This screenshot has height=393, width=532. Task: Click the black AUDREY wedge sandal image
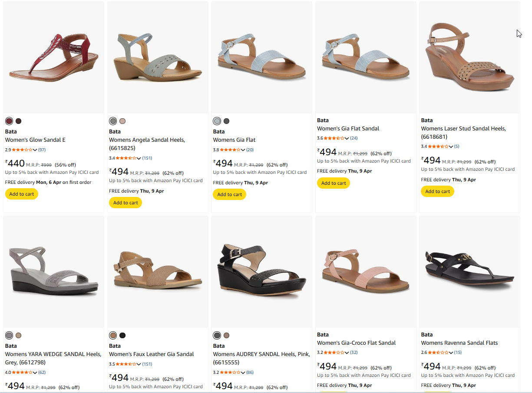[261, 272]
